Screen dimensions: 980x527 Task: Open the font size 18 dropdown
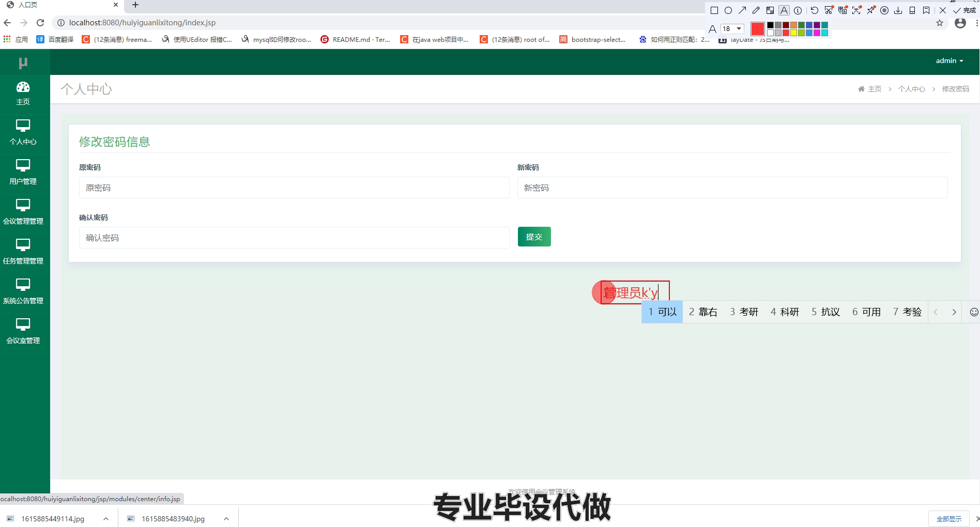click(732, 28)
